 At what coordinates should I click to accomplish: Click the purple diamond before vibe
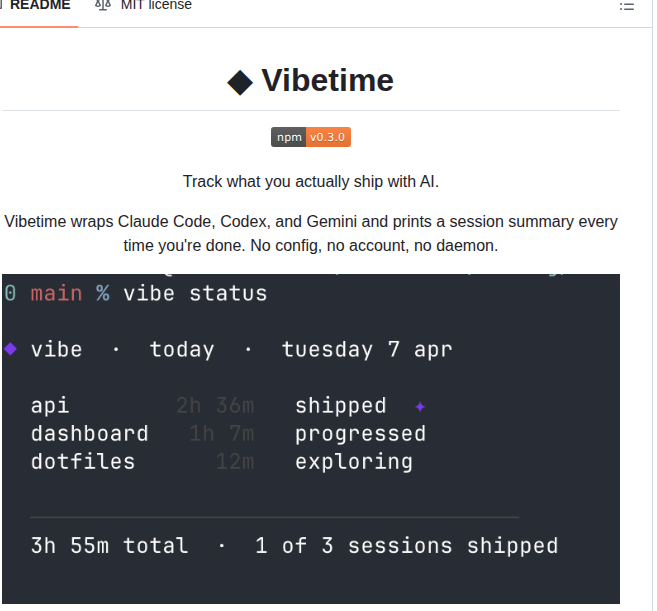(10, 349)
